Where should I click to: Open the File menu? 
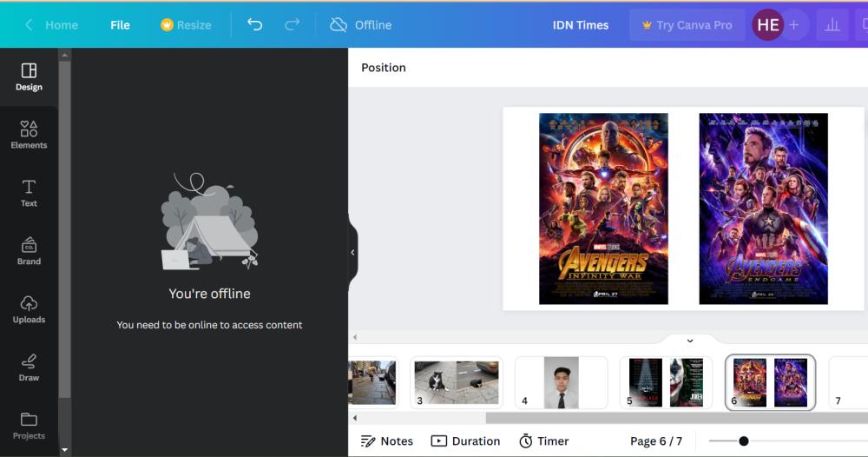pyautogui.click(x=120, y=25)
